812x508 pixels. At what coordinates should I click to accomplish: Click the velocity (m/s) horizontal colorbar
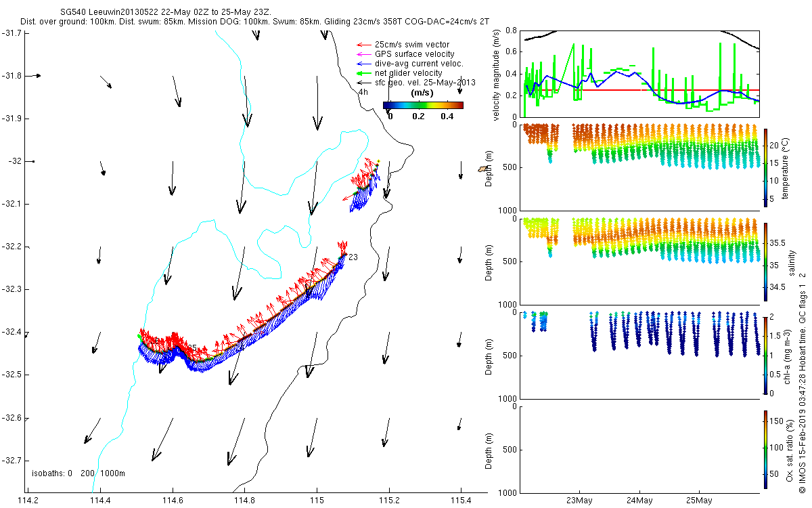[x=423, y=105]
